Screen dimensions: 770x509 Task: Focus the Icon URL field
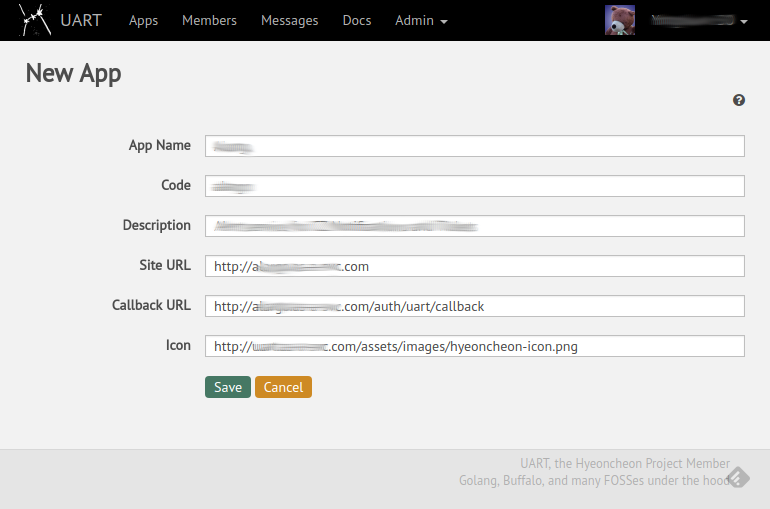pyautogui.click(x=475, y=346)
